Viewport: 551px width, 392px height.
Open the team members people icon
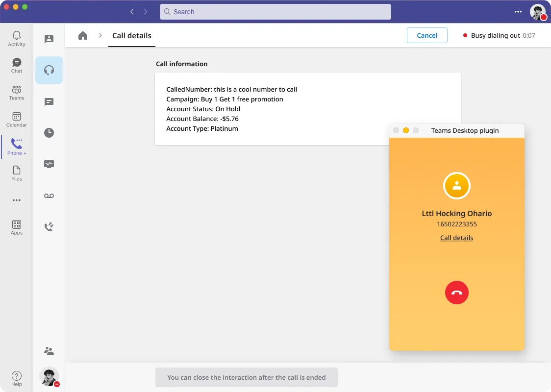tap(49, 350)
